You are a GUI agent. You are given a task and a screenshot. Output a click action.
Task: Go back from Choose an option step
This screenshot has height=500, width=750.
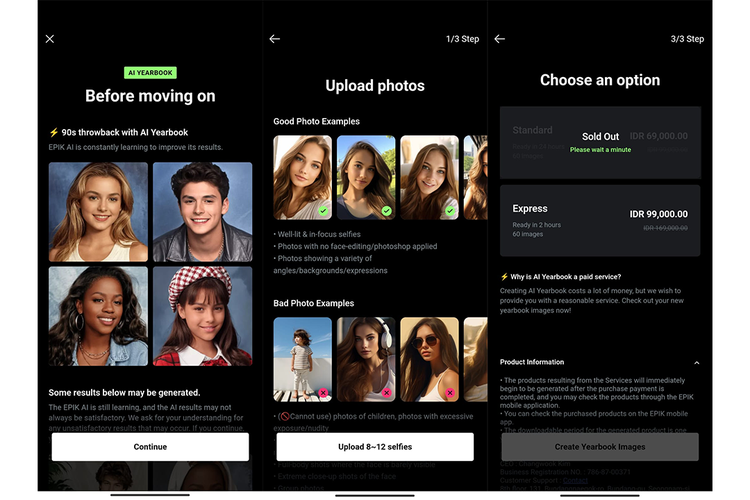(x=499, y=39)
